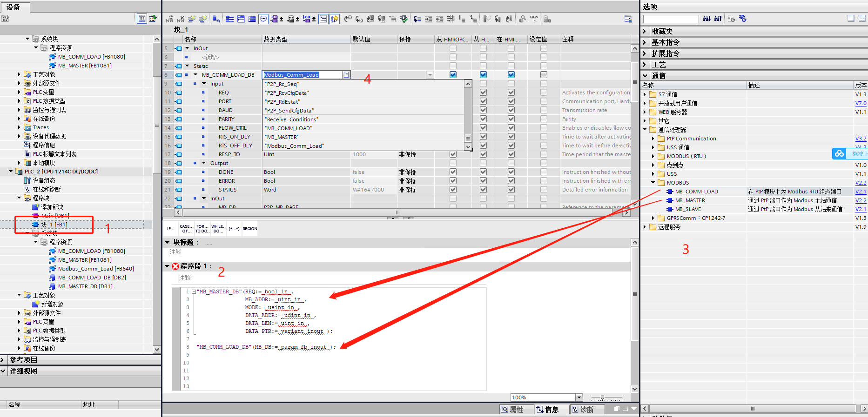Image resolution: width=868 pixels, height=417 pixels.
Task: Open the 100% zoom dropdown
Action: coord(579,397)
